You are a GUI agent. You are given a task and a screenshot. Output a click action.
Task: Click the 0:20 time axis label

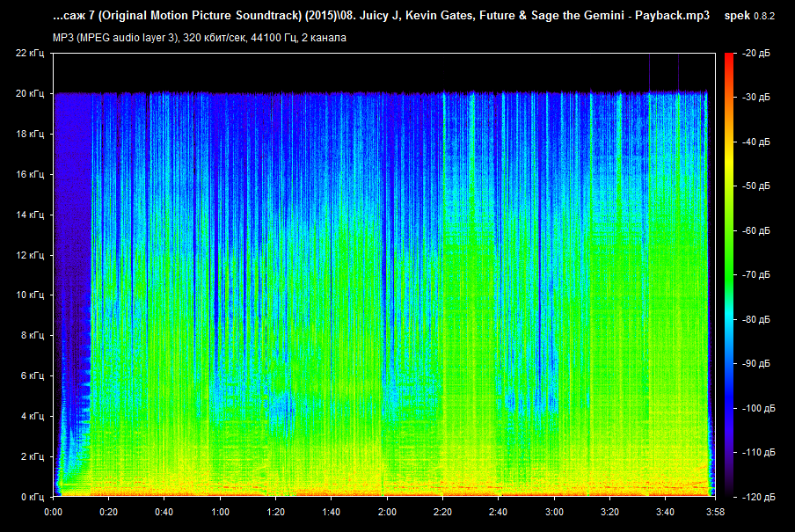coord(108,512)
